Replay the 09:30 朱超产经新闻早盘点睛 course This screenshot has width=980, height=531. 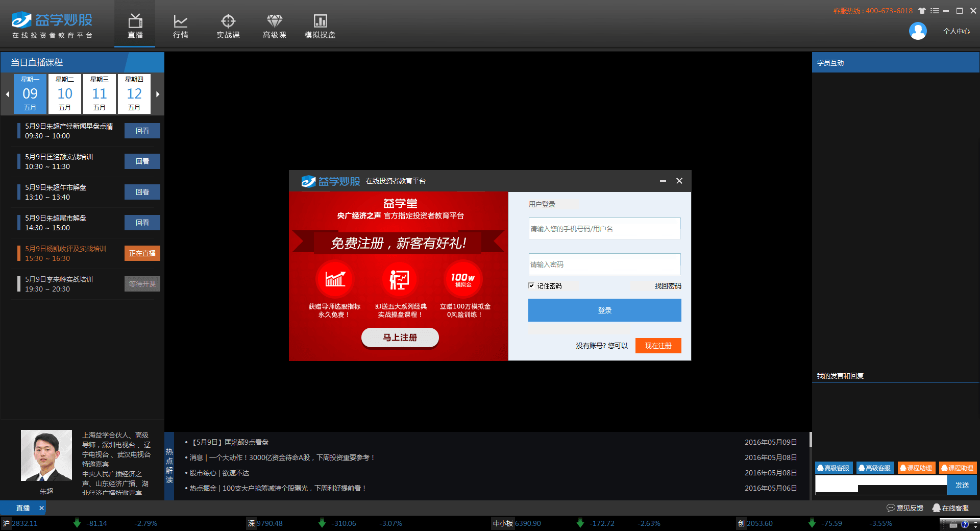[x=142, y=131]
